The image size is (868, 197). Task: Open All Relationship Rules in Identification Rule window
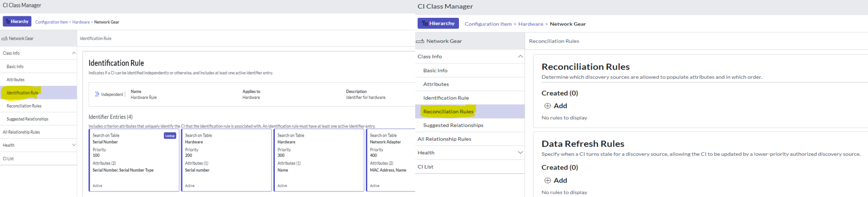tap(38, 132)
